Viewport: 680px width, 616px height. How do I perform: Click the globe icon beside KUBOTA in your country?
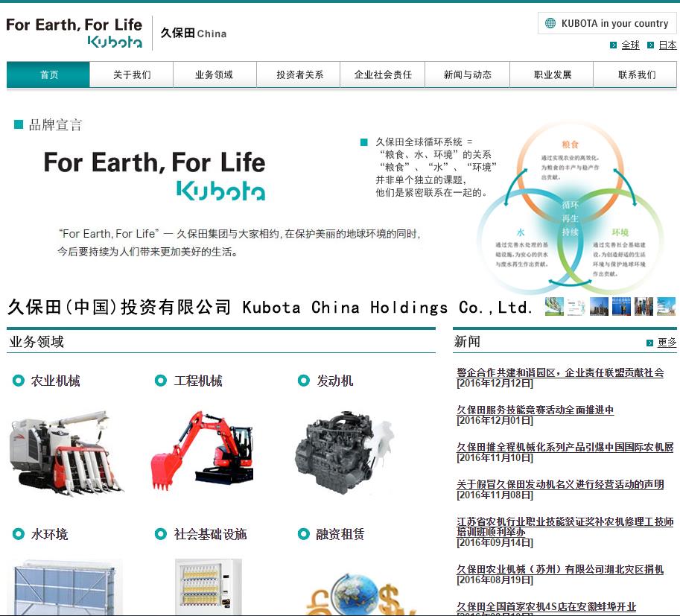[x=550, y=23]
